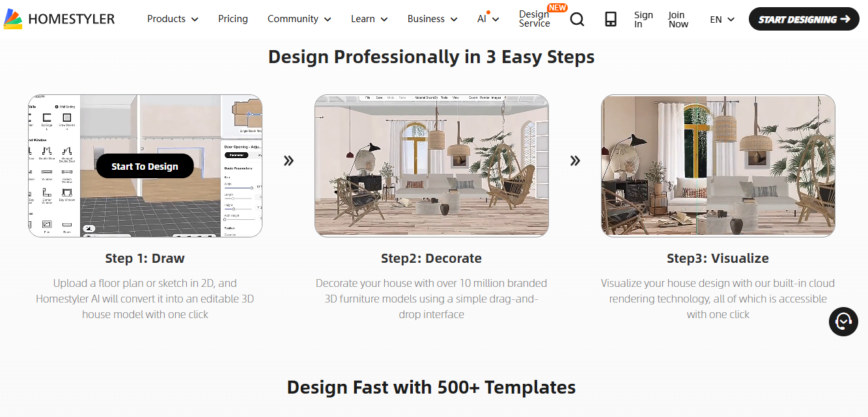Open the AI menu
Viewport: 868px width, 417px height.
487,19
